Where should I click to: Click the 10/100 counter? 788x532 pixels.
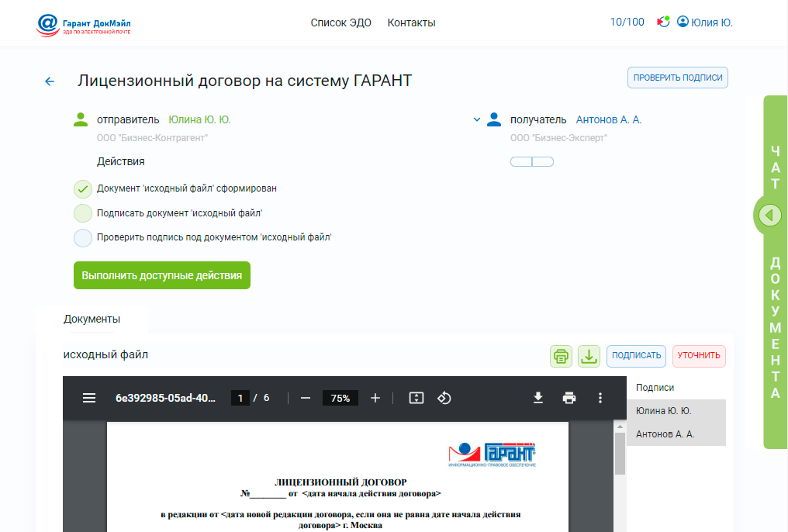click(627, 22)
